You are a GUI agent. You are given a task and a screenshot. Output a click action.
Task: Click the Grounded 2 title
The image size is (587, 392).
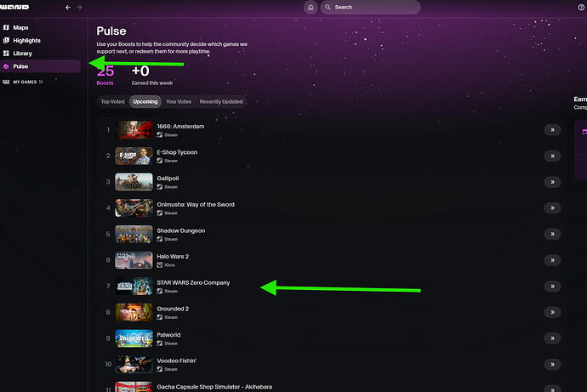point(173,309)
